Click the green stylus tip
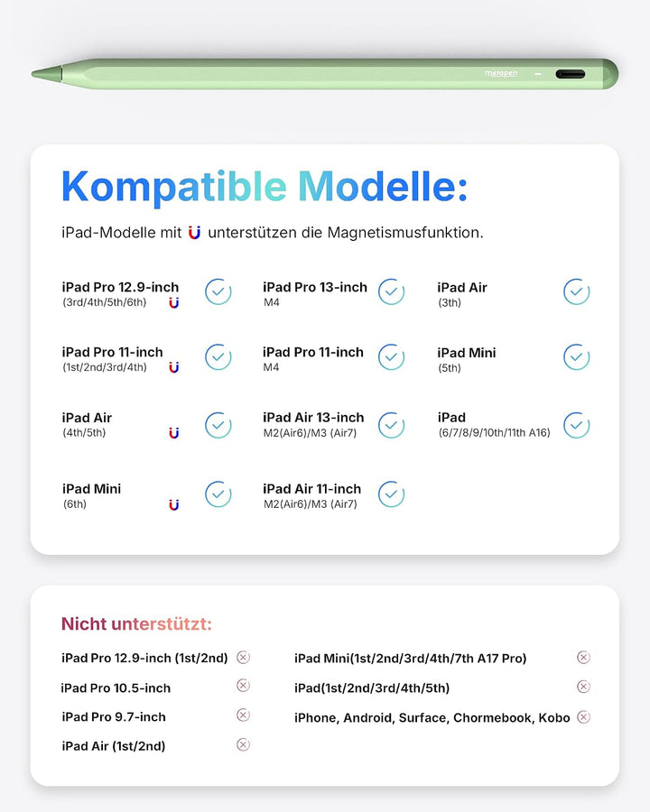 click(47, 73)
